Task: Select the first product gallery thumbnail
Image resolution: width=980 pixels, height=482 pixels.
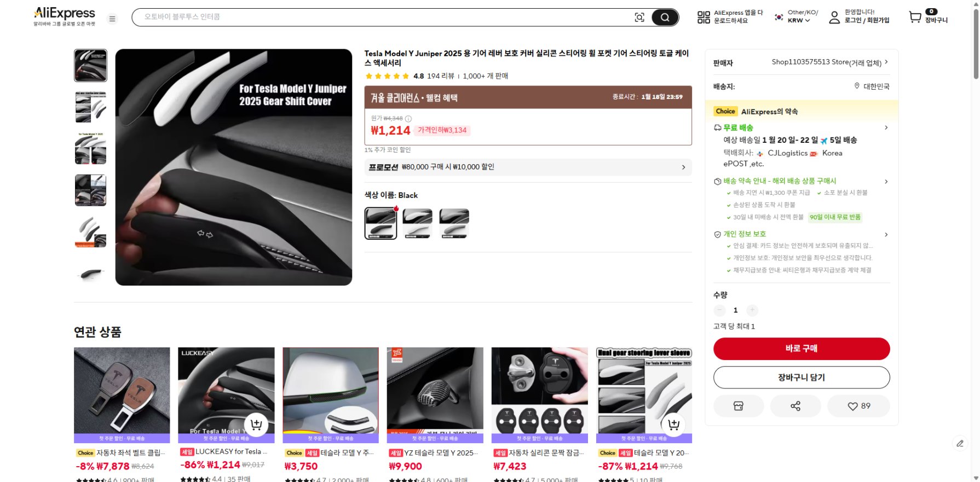Action: [90, 65]
